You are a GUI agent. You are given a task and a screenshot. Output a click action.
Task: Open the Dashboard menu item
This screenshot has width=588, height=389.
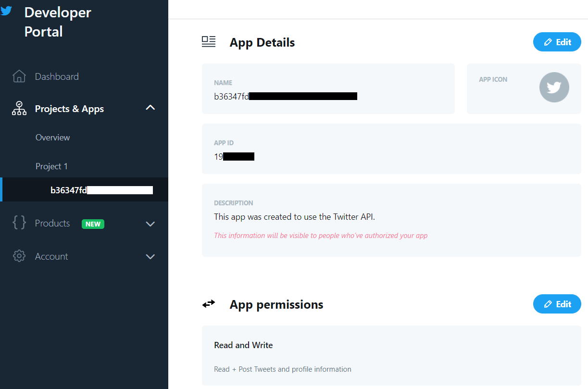[57, 76]
